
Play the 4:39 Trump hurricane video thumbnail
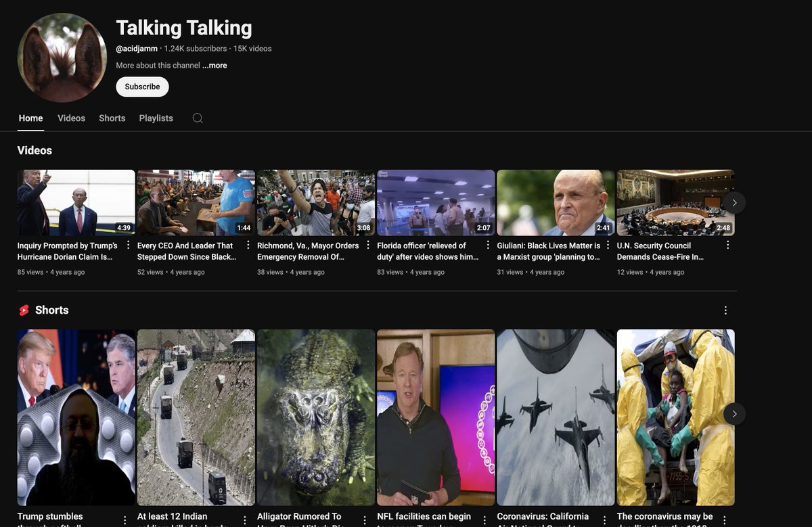(76, 203)
